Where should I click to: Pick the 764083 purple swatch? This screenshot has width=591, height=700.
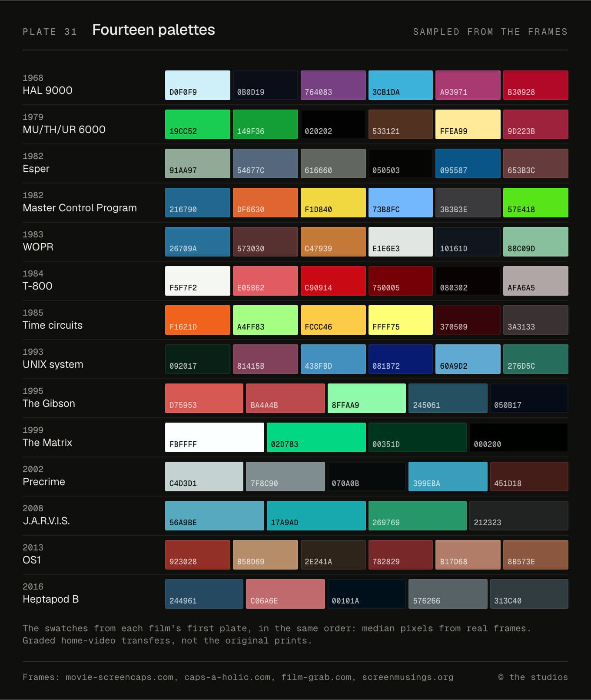pyautogui.click(x=333, y=85)
